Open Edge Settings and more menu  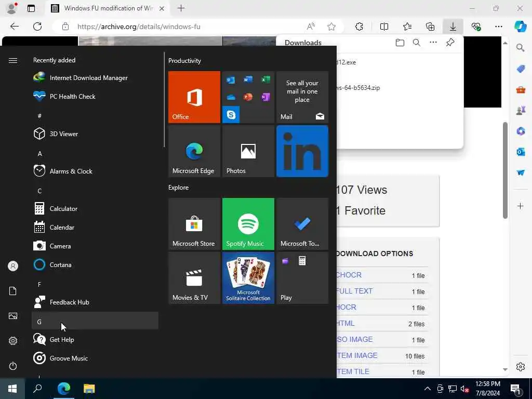tap(498, 26)
